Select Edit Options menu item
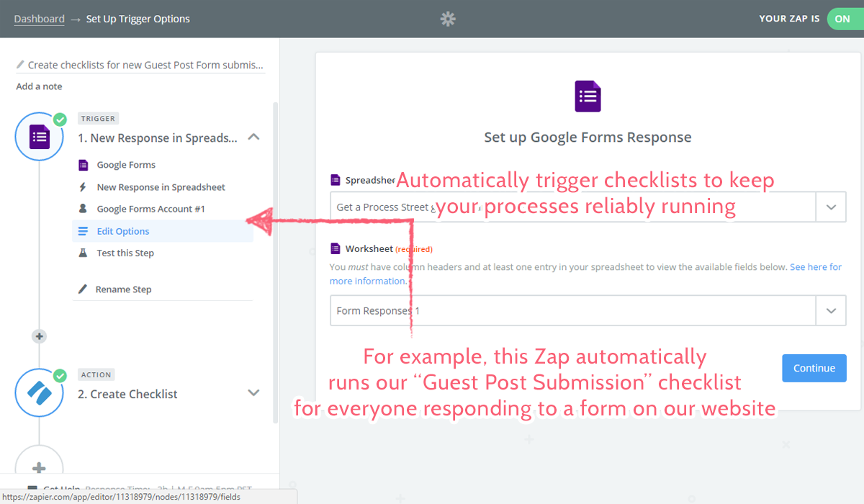This screenshot has width=864, height=504. [163, 231]
